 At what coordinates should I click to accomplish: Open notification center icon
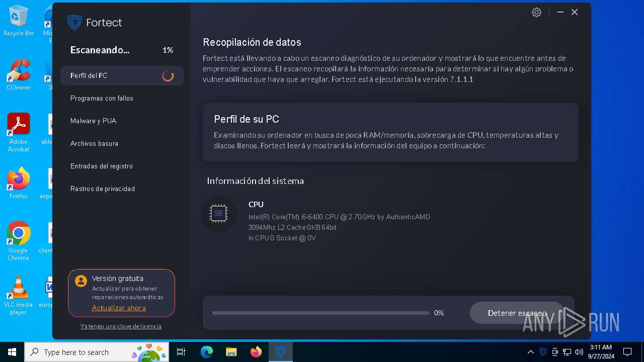(x=627, y=352)
